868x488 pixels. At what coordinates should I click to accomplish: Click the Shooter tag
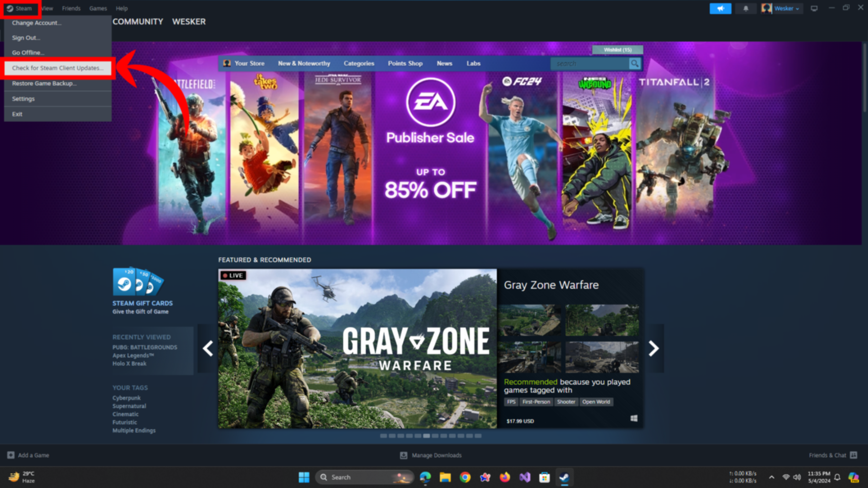566,402
